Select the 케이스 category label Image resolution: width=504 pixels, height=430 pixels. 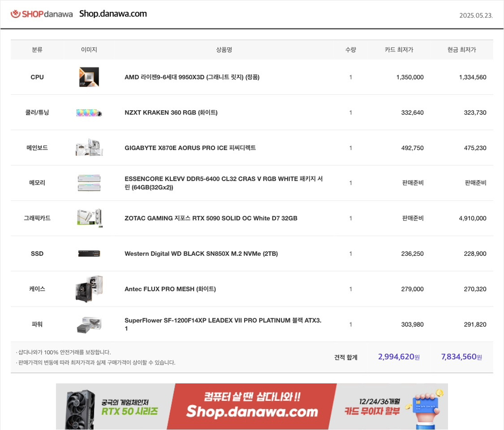pos(37,289)
